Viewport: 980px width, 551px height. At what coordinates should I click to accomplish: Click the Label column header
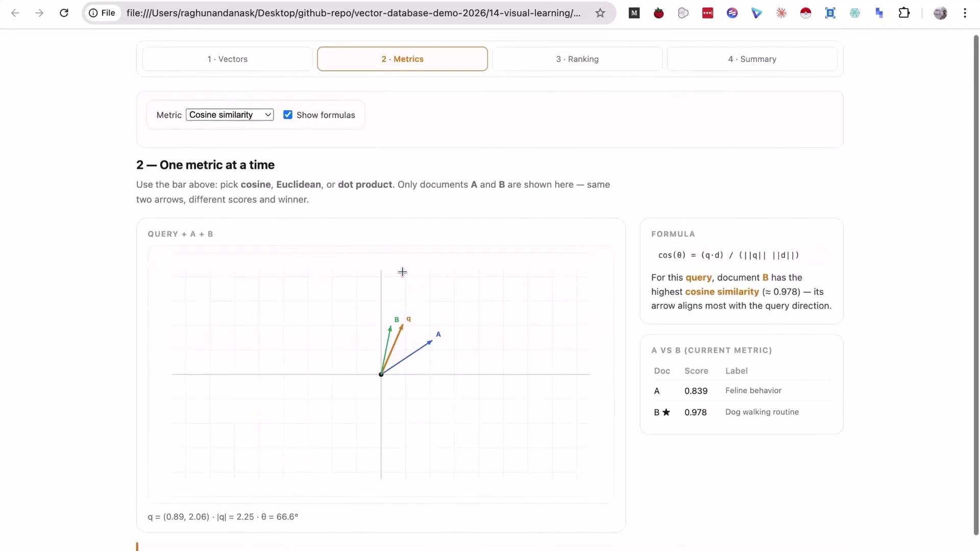click(737, 371)
